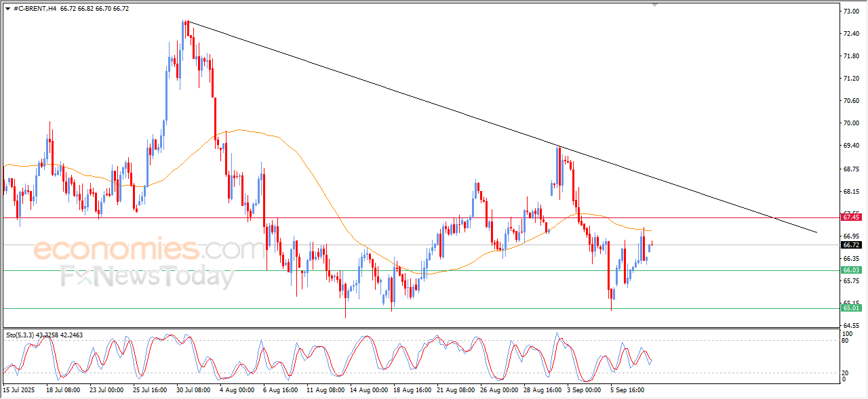Click the 23 Jul 00:00 date label
Screen dimensions: 868x399
107,390
